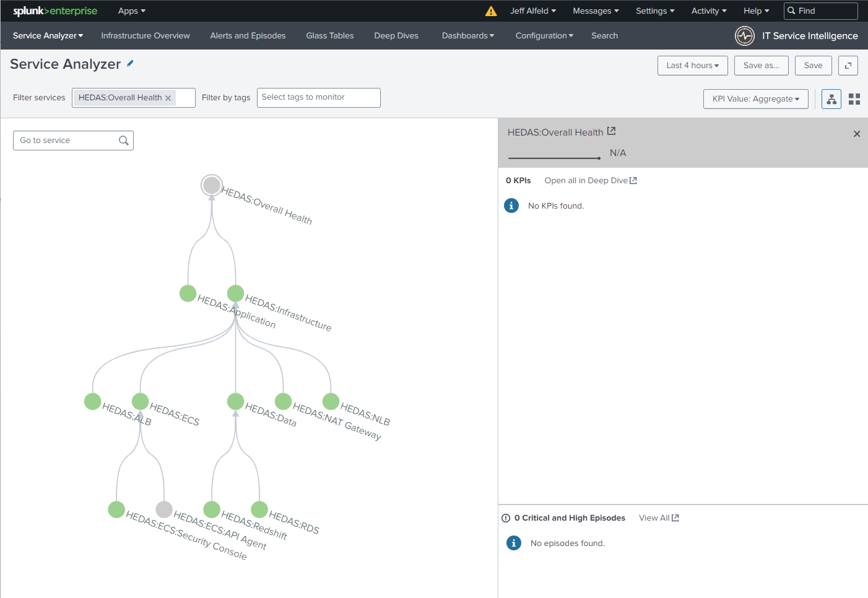This screenshot has height=598, width=868.
Task: Select the HEDAS:Redshift node
Action: click(x=212, y=509)
